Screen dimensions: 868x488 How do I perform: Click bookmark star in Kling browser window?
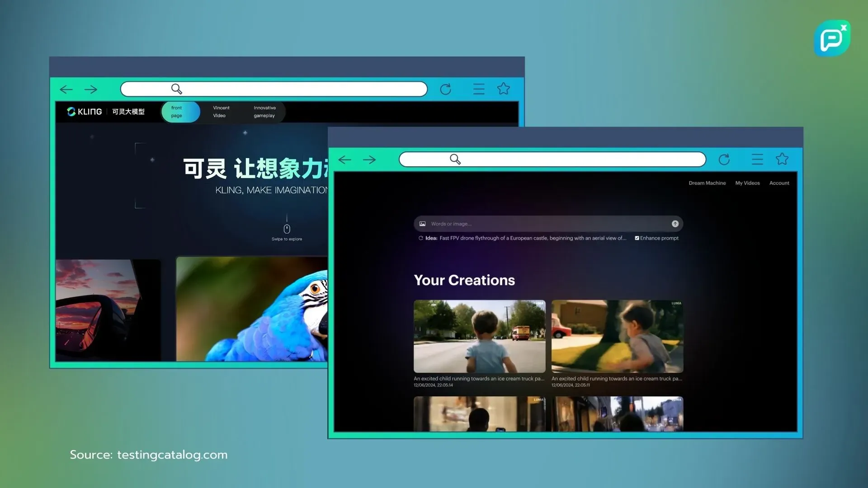pos(503,89)
